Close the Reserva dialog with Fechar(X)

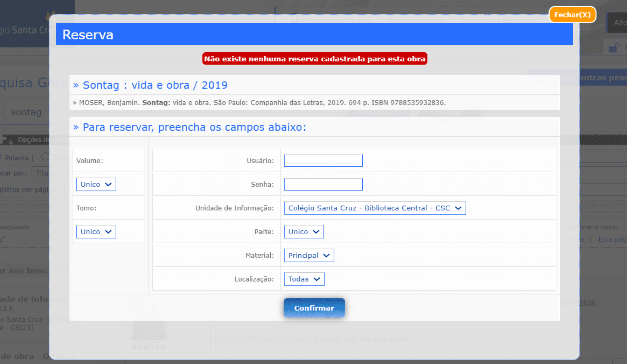point(572,15)
